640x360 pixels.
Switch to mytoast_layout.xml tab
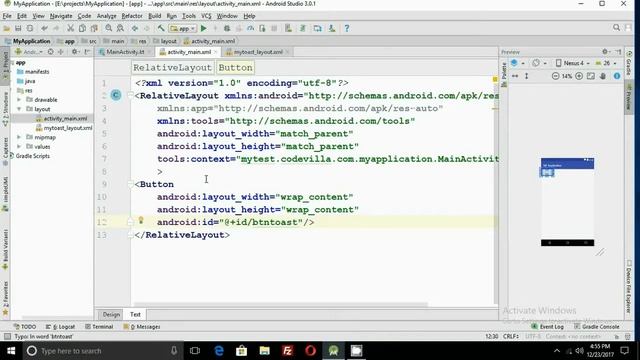(x=258, y=52)
